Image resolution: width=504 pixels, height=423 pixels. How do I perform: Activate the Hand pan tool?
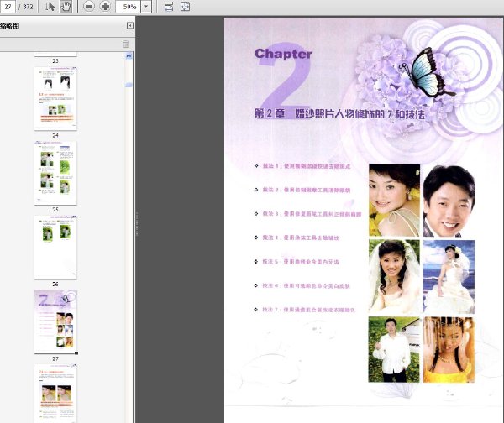(66, 7)
